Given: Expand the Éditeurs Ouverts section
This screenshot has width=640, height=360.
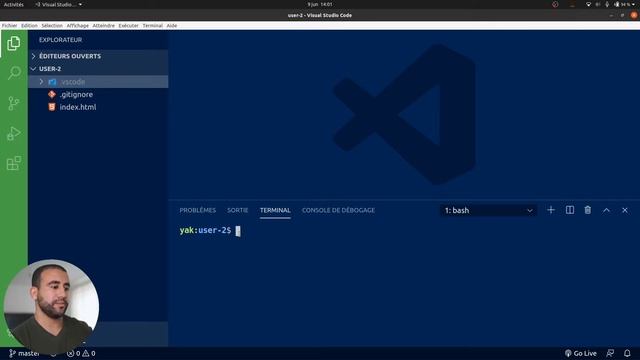Looking at the screenshot, I should click(x=98, y=56).
